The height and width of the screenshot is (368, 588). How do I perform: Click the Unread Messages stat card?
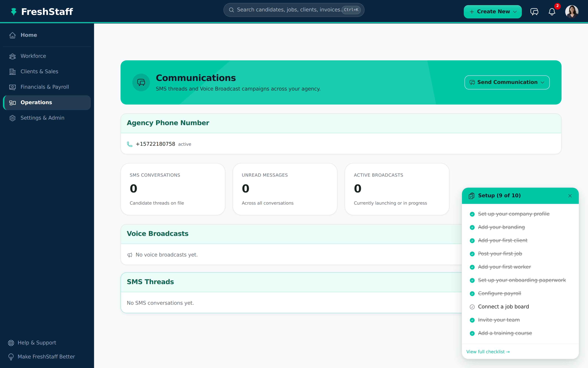(285, 189)
